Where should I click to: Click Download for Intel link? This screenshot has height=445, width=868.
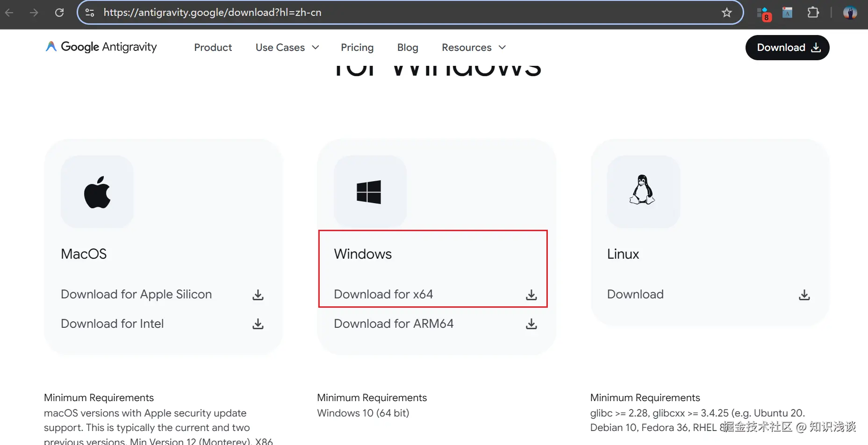112,324
